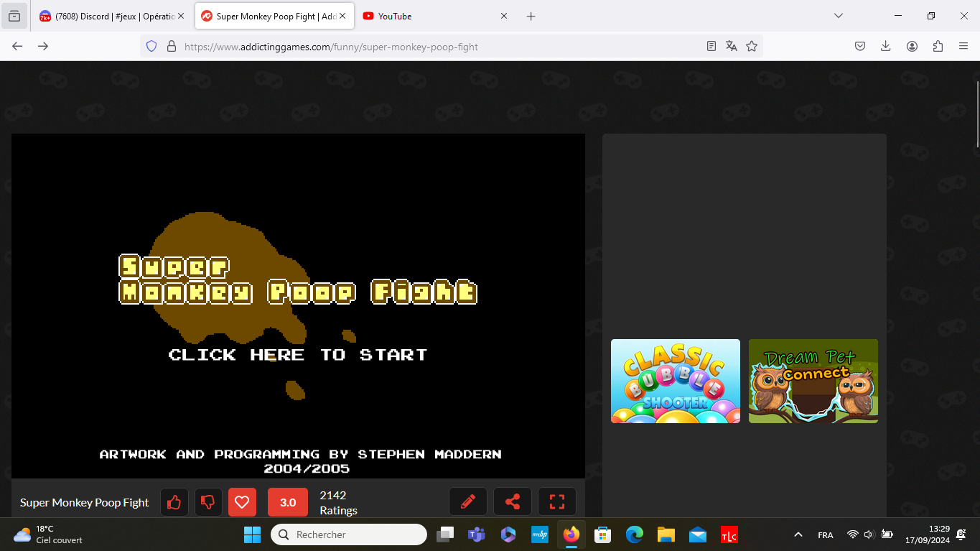Click the address bar URL field
980x551 pixels.
click(x=431, y=47)
